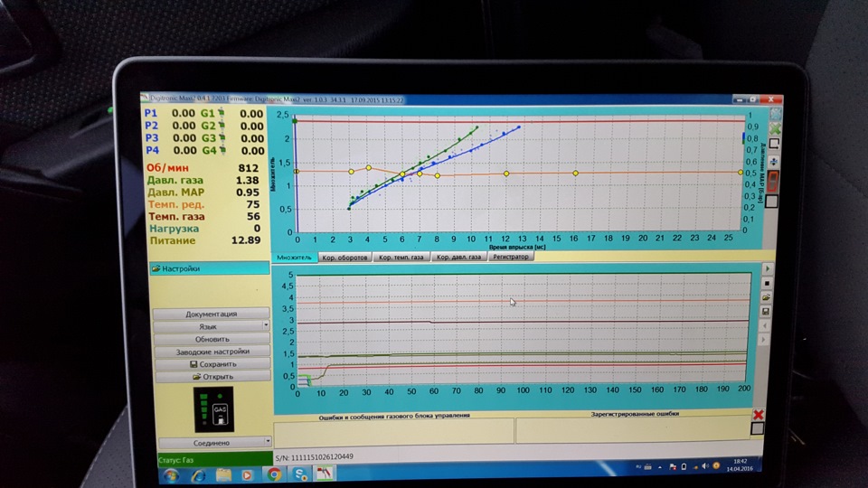This screenshot has height=488, width=868.
Task: Click the Документация button
Action: click(211, 314)
